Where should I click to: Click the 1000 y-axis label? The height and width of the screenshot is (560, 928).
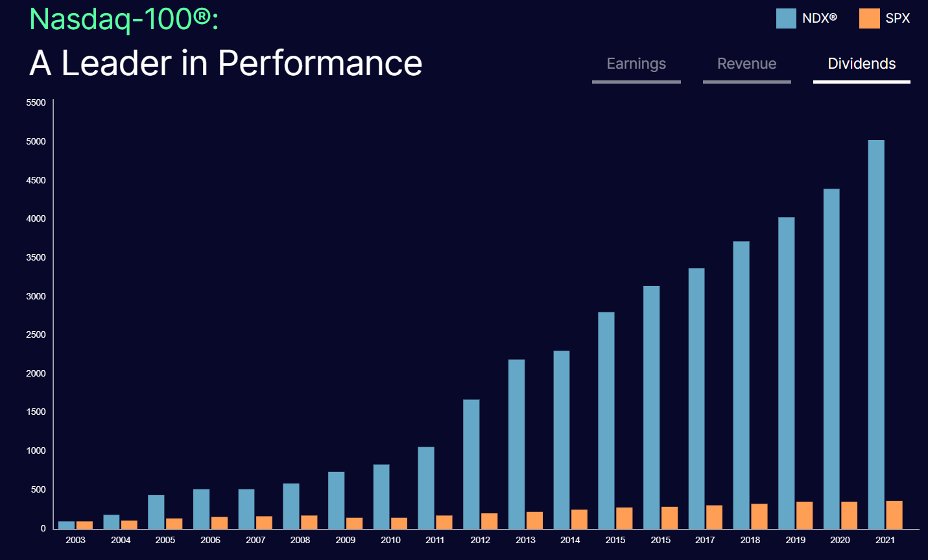(36, 450)
